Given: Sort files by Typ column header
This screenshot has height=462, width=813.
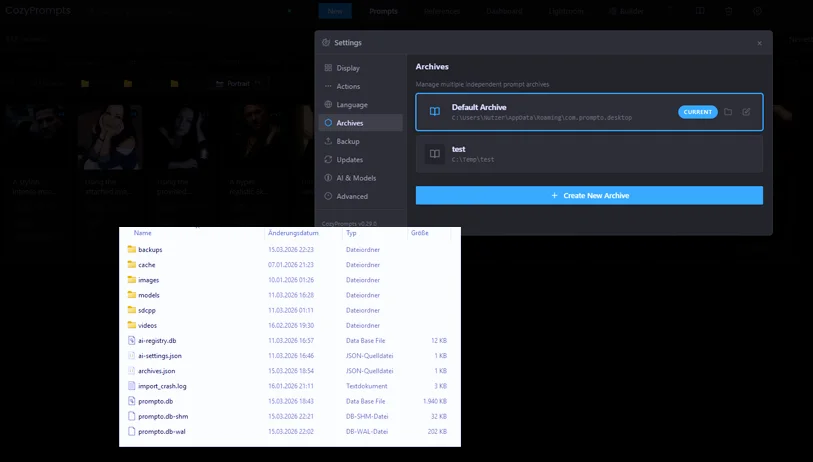Looking at the screenshot, I should coord(351,233).
